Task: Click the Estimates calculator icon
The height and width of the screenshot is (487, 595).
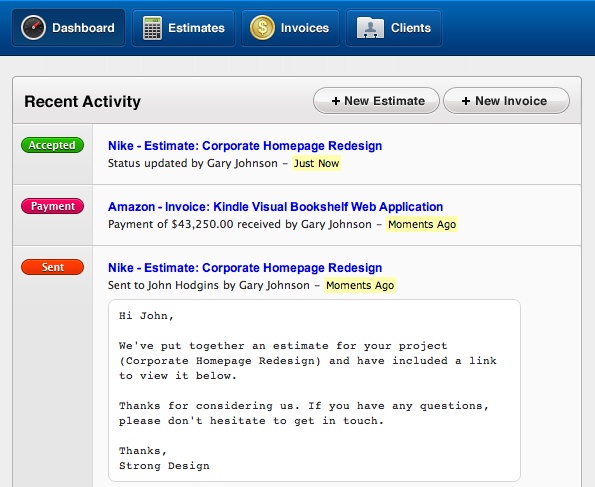Action: coord(152,28)
